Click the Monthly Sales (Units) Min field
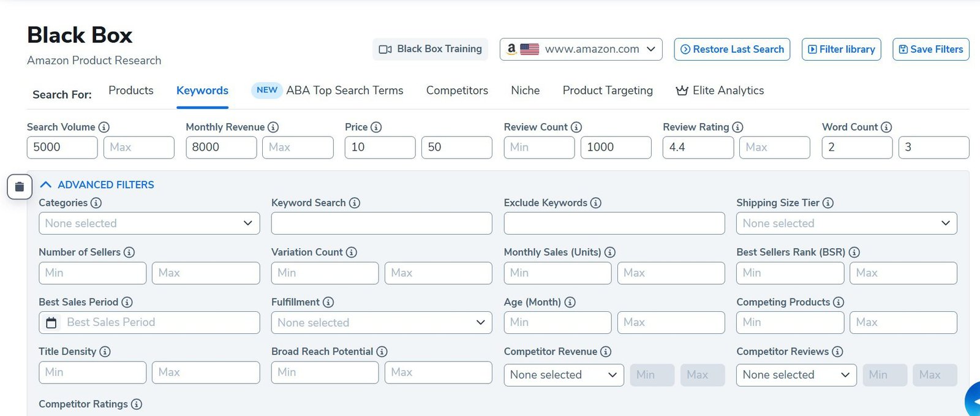This screenshot has width=980, height=416. tap(557, 273)
